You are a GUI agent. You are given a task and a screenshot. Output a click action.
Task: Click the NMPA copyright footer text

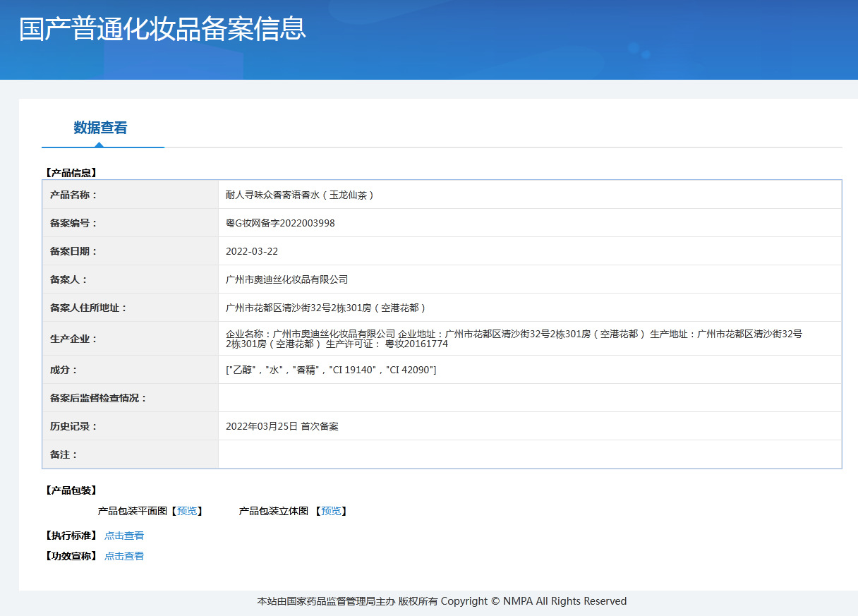click(x=442, y=600)
